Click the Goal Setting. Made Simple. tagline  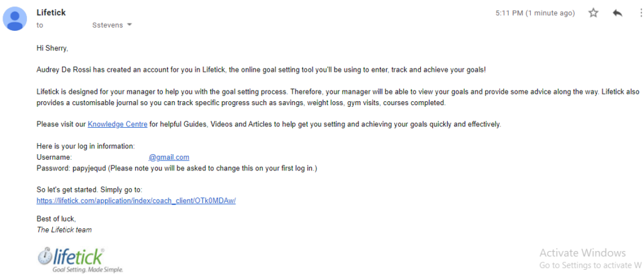coord(87,270)
